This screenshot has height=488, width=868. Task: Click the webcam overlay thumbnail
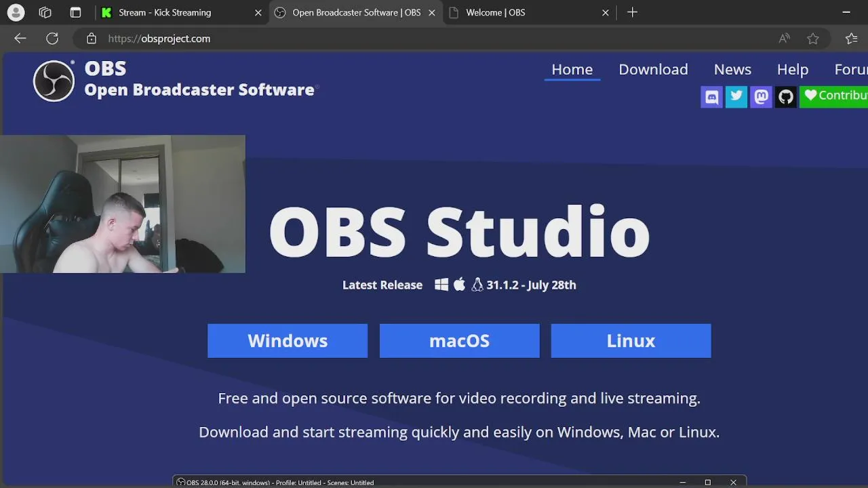[x=123, y=204]
